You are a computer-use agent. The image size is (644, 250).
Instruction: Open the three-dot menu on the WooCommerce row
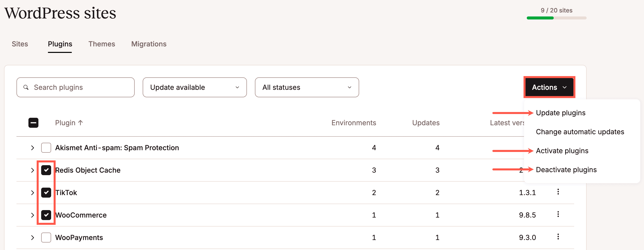558,215
